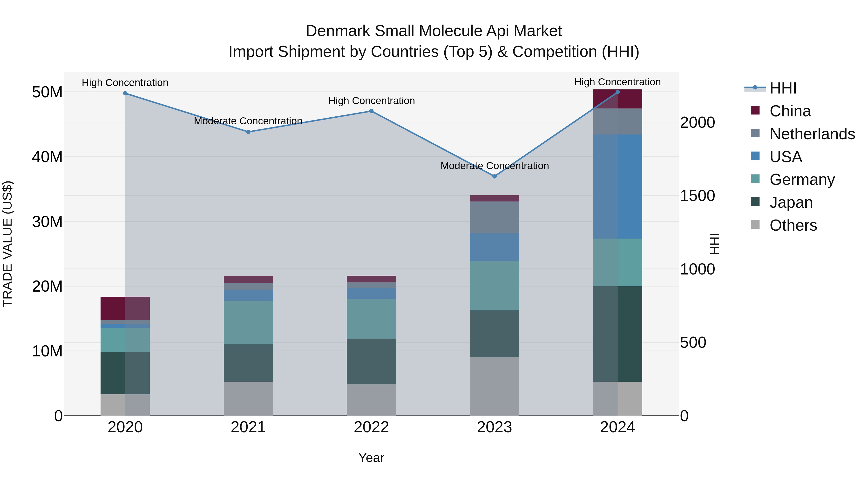
Task: Click the 2021 Germany bar segment
Action: [248, 323]
